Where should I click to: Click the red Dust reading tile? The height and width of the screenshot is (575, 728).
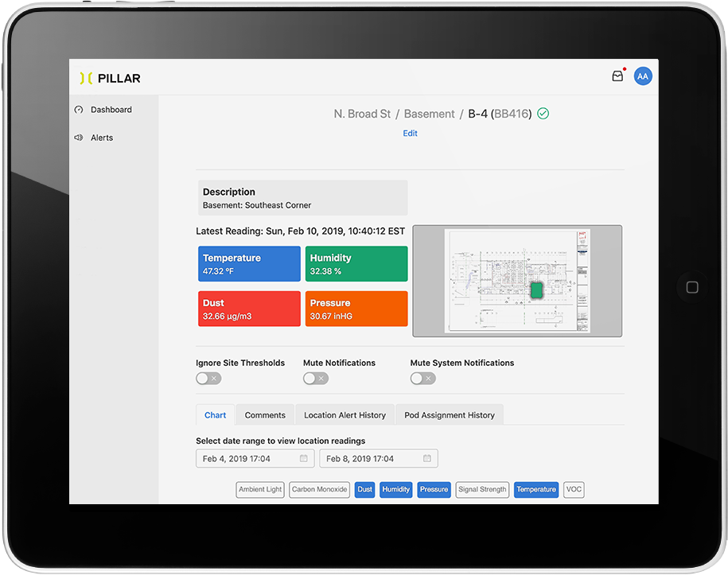point(249,309)
